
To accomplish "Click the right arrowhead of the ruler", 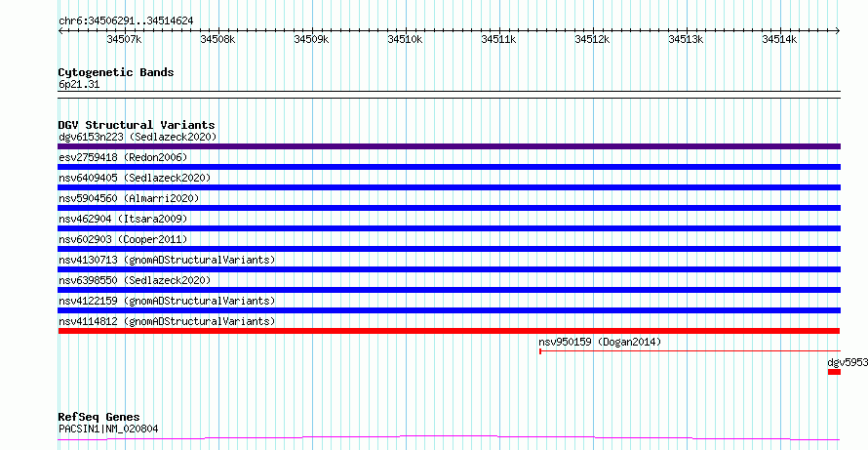I will [x=838, y=30].
